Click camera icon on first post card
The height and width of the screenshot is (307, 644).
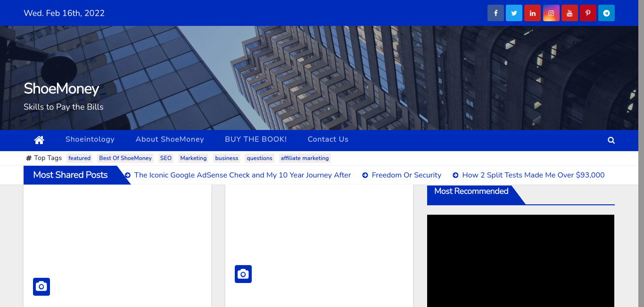(41, 287)
